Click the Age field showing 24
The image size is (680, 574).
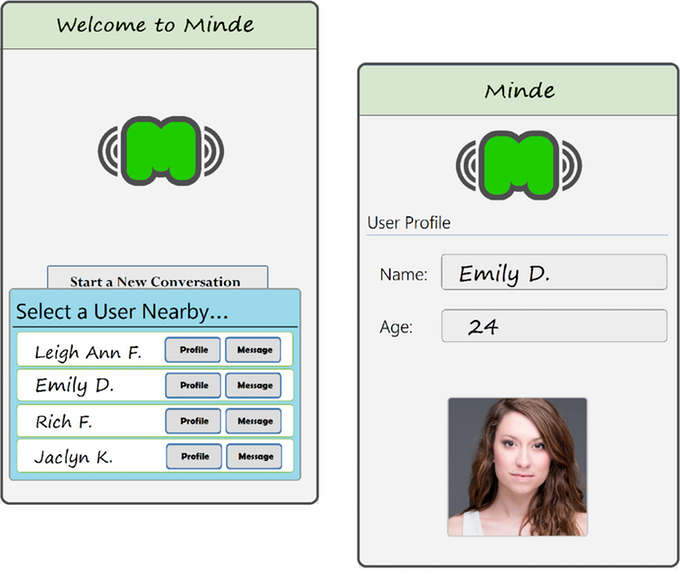click(554, 326)
